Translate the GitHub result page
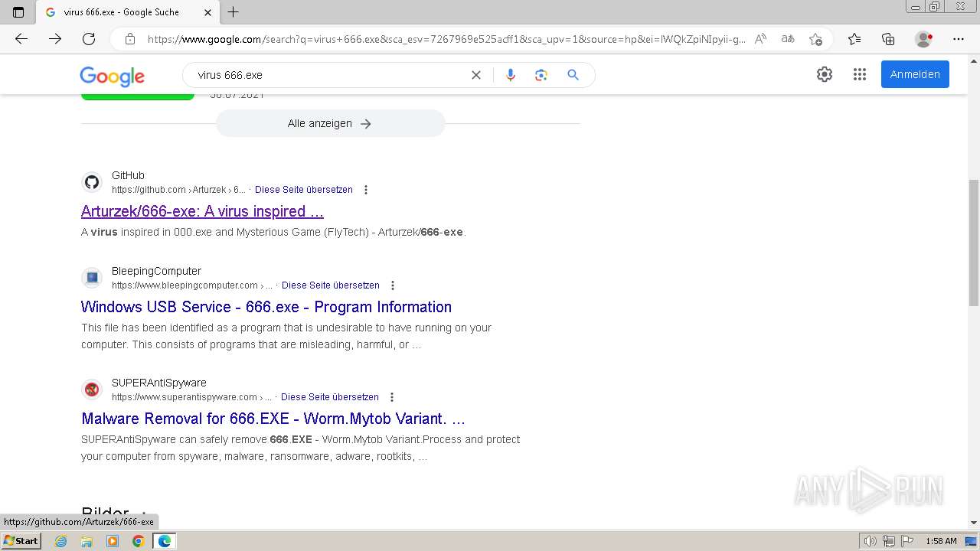Screen dimensions: 980x551 (304, 190)
